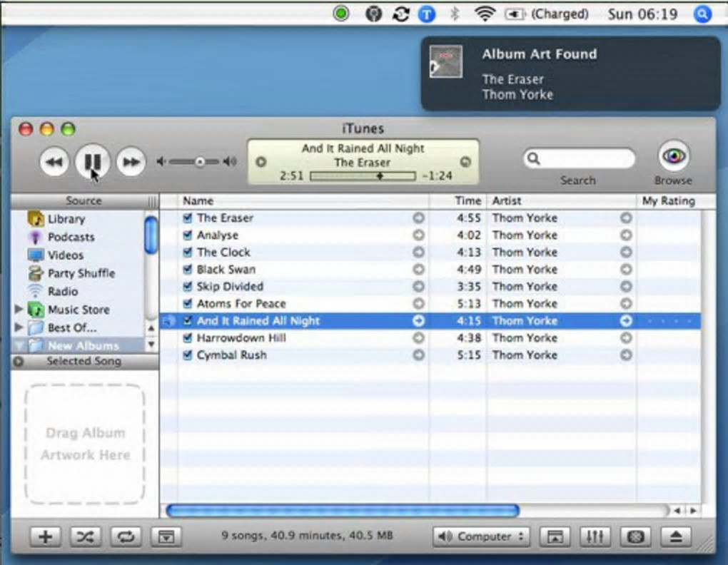Pause playback with the pause button
Screen dimensions: 728x565
coord(93,161)
